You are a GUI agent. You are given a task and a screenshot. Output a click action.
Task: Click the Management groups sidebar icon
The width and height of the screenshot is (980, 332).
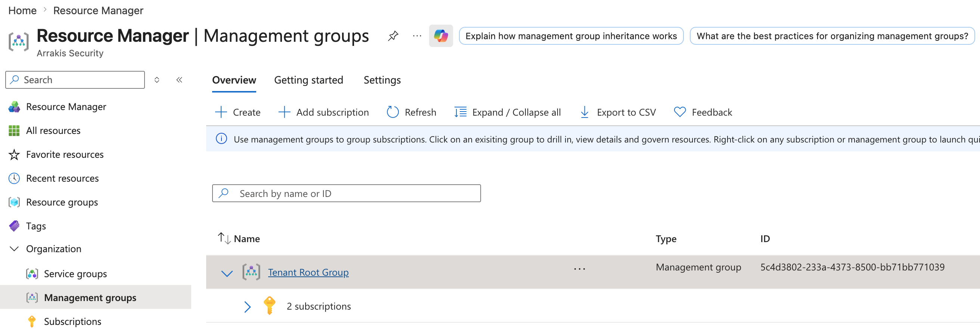pyautogui.click(x=32, y=298)
